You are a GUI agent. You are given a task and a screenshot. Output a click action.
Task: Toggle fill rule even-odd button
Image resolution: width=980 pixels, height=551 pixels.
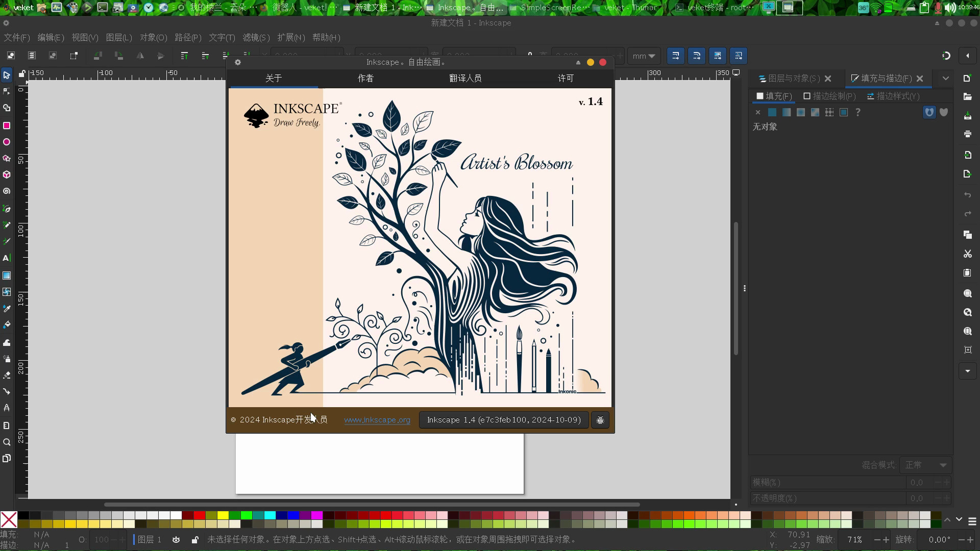pos(929,112)
